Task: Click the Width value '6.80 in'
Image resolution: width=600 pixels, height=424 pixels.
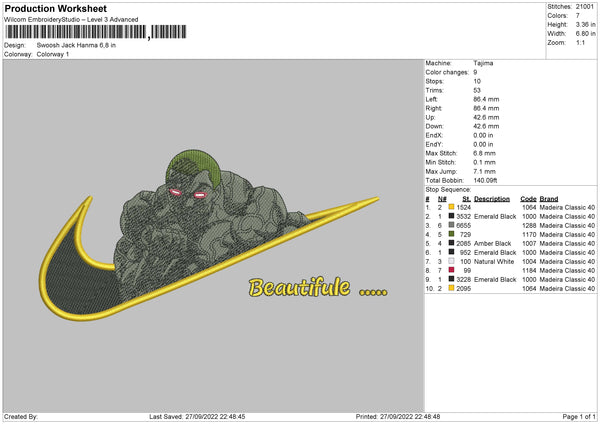Action: point(585,34)
